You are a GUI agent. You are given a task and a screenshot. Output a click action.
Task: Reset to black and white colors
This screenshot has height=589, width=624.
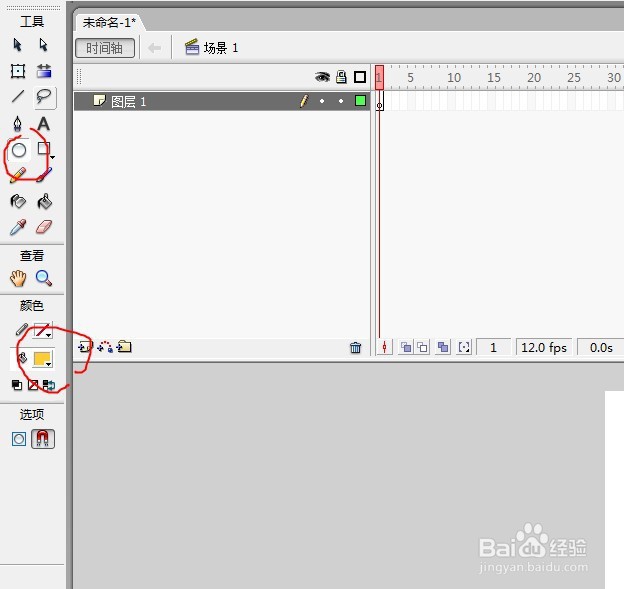pos(17,385)
